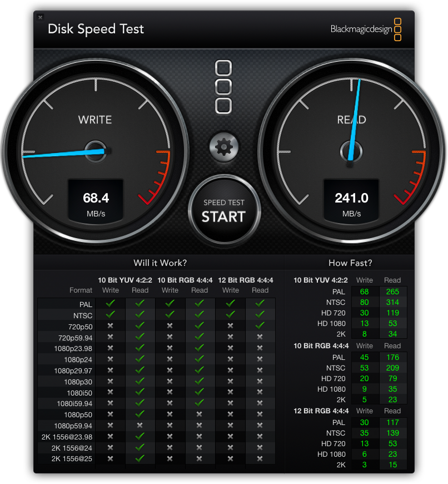Click the 1080p59.94 format row label
Screen dimensions: 448x484
click(x=73, y=426)
